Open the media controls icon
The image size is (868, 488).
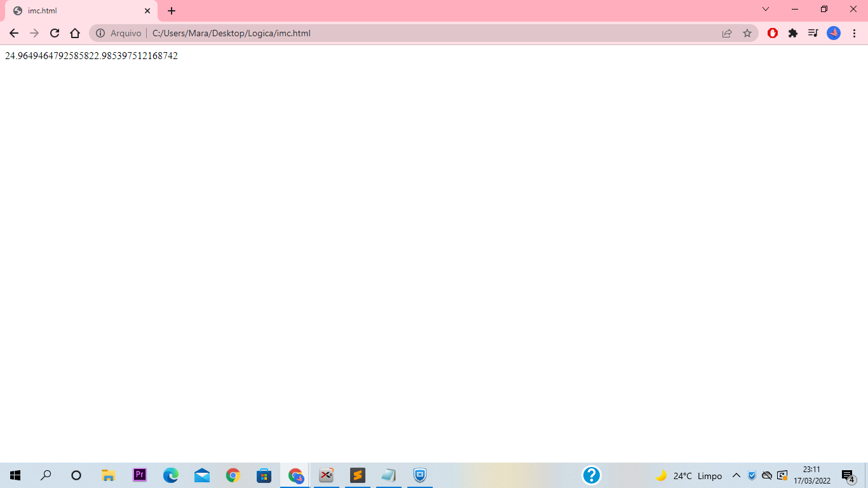click(x=813, y=33)
